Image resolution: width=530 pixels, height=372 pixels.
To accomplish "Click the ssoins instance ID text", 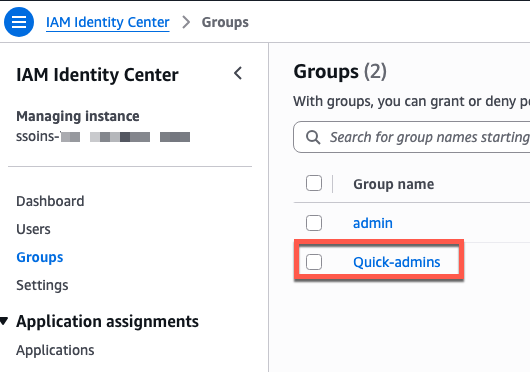I will tap(103, 137).
